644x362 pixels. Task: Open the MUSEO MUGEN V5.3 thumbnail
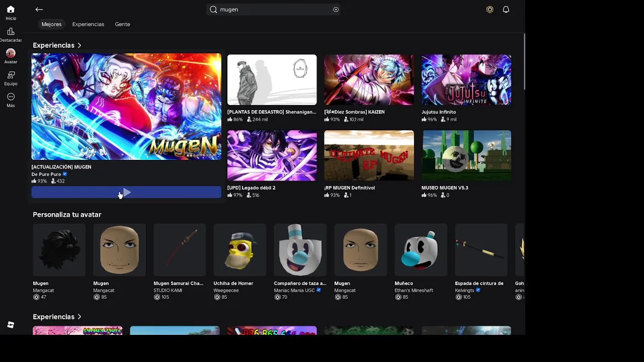(466, 155)
